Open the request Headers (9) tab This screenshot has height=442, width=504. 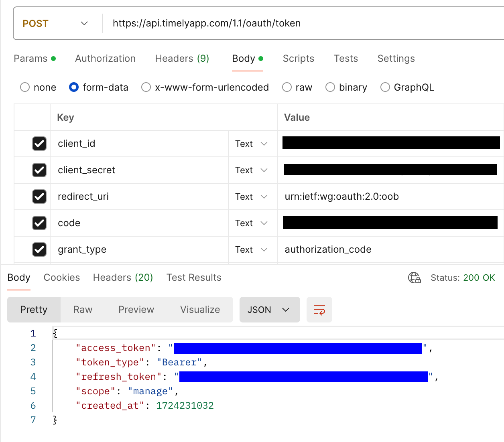[182, 59]
